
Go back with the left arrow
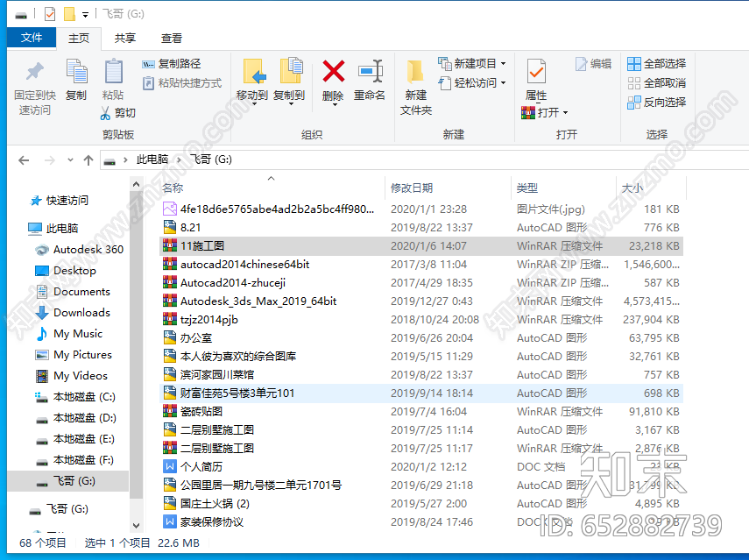tap(24, 160)
